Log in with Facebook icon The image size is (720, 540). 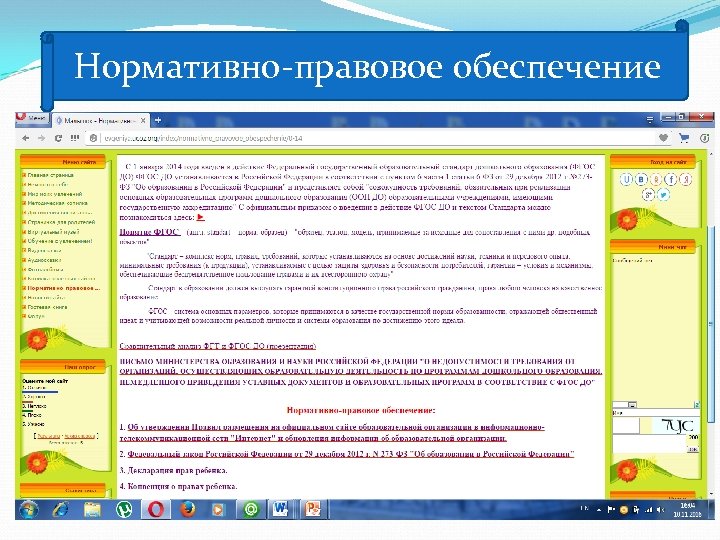click(x=671, y=179)
